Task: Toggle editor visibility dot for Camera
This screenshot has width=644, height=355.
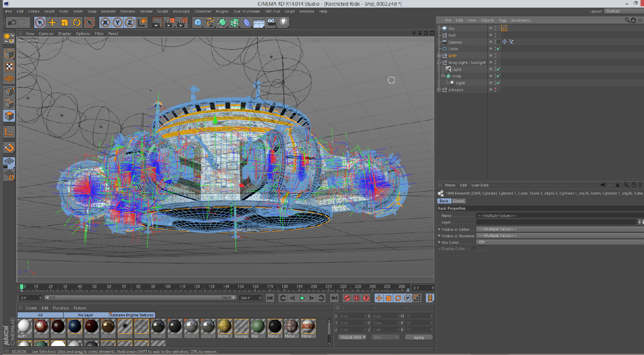Action: [x=495, y=41]
